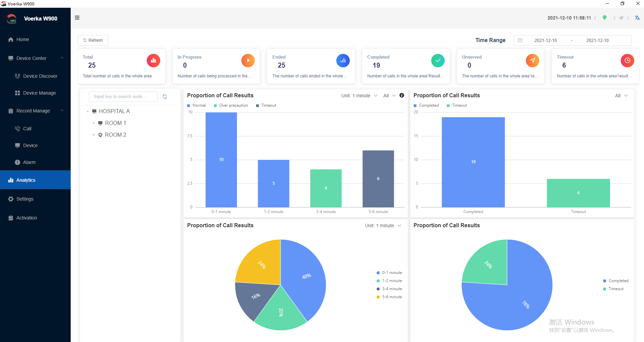Click the Refresh button

pyautogui.click(x=93, y=40)
